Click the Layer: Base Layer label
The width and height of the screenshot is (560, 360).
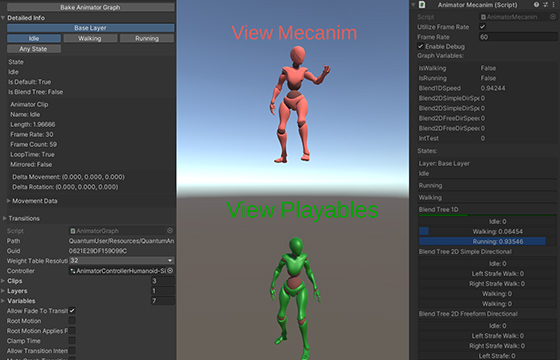coord(444,164)
